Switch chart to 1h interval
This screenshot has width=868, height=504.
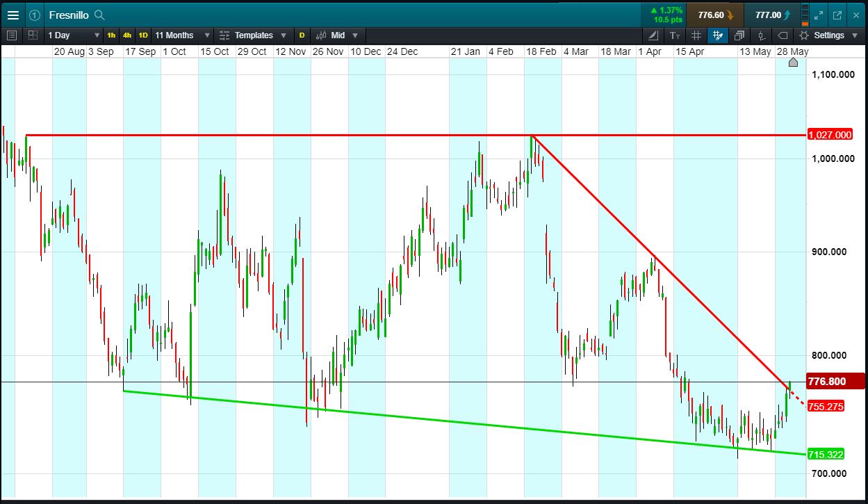tap(111, 35)
